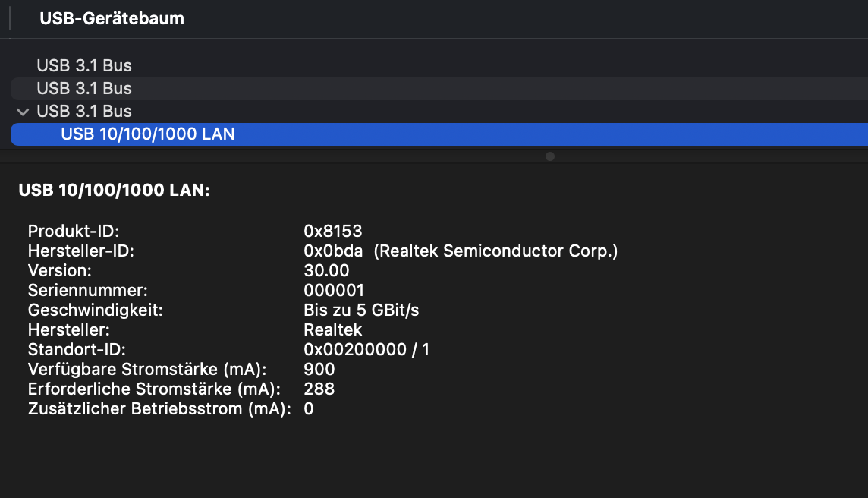Collapse the expanded USB 3.1 Bus chevron
Viewport: 868px width, 498px height.
(23, 112)
